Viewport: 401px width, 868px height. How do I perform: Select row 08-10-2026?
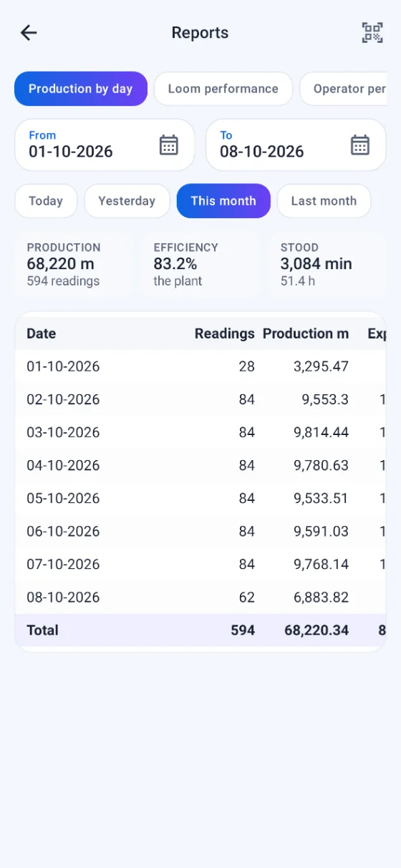click(200, 597)
